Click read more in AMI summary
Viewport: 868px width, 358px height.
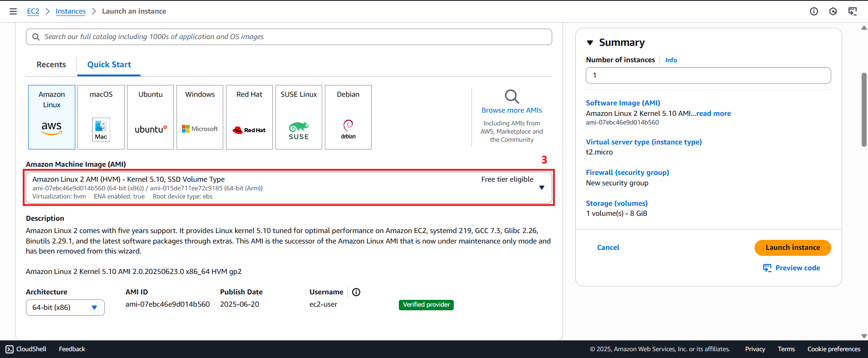714,114
